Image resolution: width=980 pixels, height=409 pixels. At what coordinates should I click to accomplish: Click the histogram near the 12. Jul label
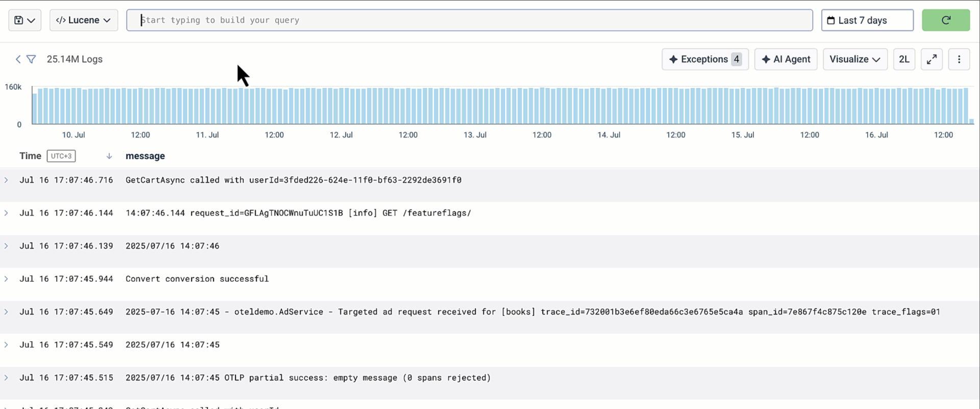click(x=341, y=106)
